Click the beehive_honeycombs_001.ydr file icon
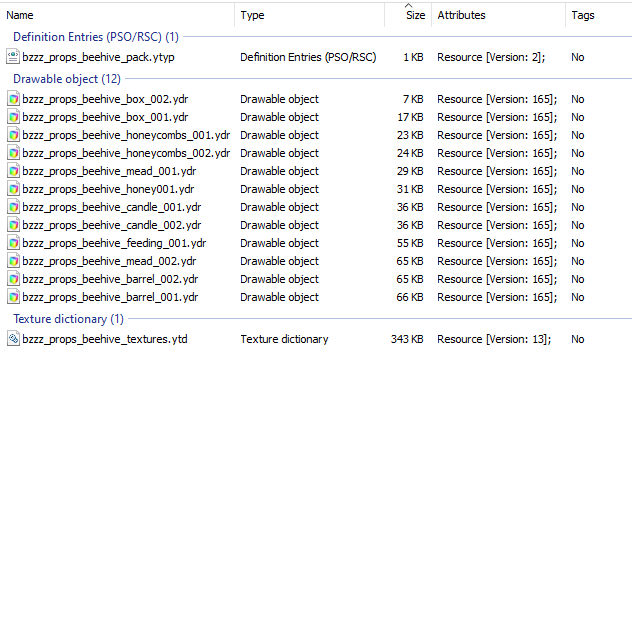The image size is (632, 632). click(13, 135)
